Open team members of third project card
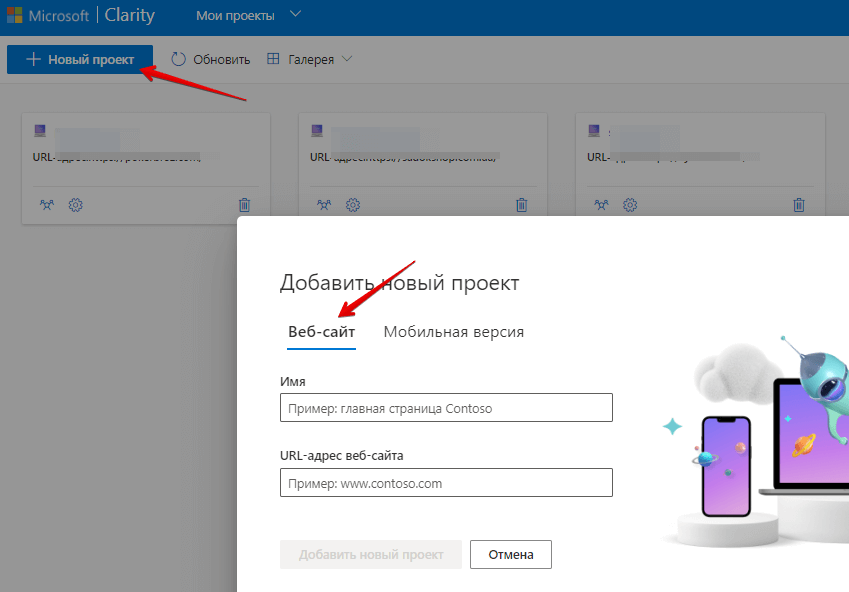 tap(602, 205)
